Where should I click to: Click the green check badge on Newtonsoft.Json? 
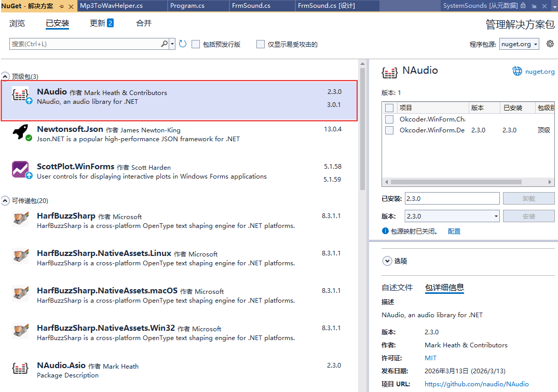pyautogui.click(x=29, y=138)
